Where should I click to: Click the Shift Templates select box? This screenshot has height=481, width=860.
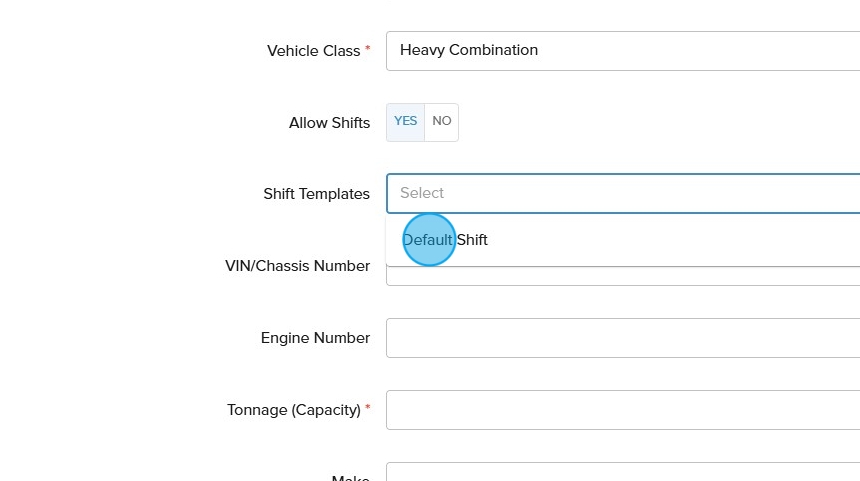pyautogui.click(x=622, y=193)
